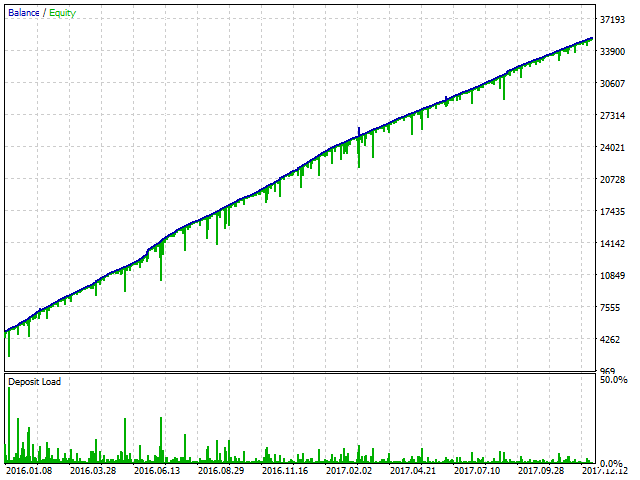Image resolution: width=640 pixels, height=480 pixels.
Task: Click the 2017.02.02 date label
Action: 349,471
